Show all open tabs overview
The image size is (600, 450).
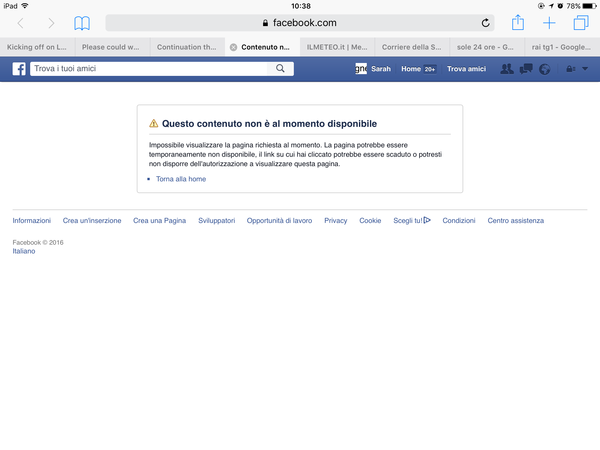(x=581, y=23)
